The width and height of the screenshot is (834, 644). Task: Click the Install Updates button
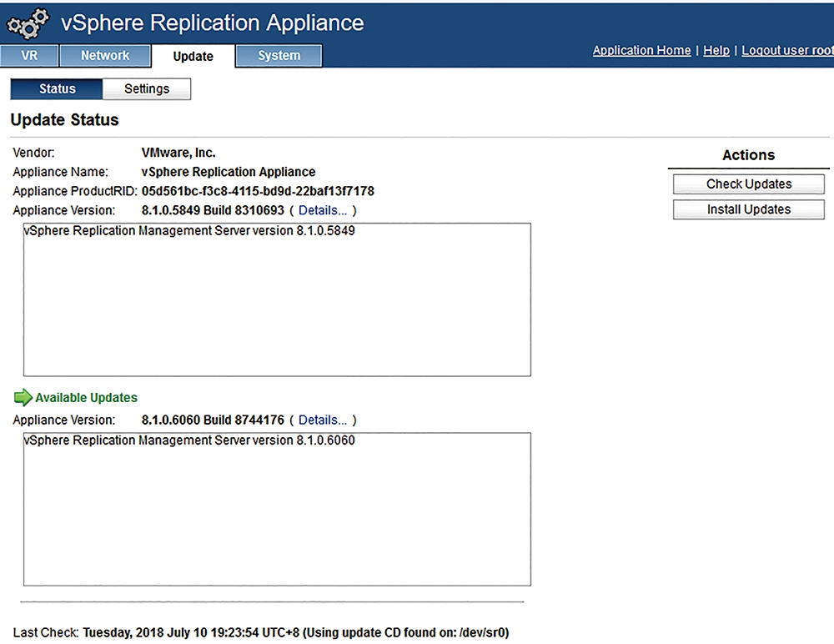(749, 209)
